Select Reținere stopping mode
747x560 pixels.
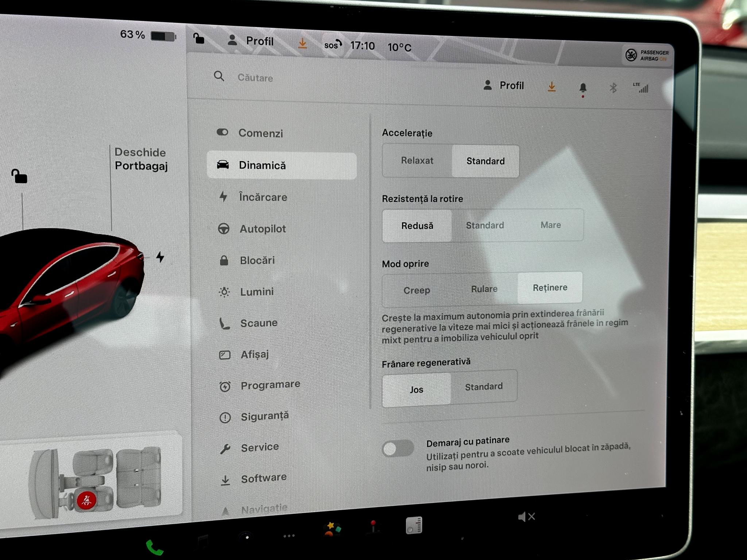pos(550,288)
